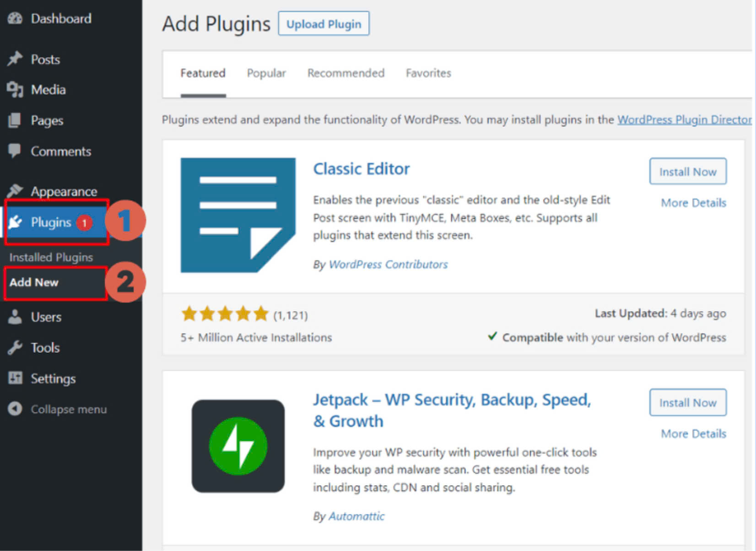Screen dimensions: 756x551
Task: Open the Settings menu item
Action: (x=53, y=379)
